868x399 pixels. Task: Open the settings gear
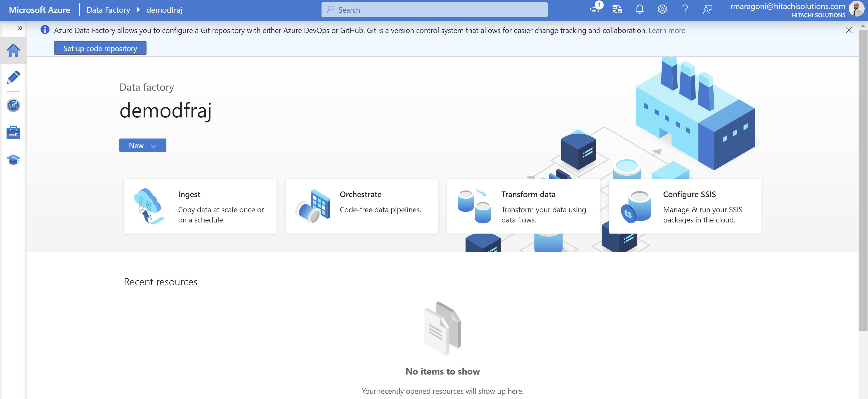pos(662,10)
